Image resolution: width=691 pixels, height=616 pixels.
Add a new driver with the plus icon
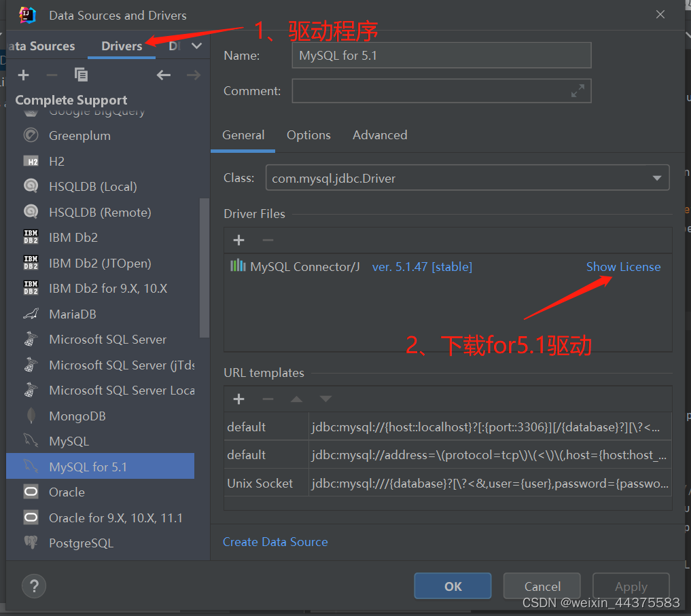pyautogui.click(x=23, y=75)
